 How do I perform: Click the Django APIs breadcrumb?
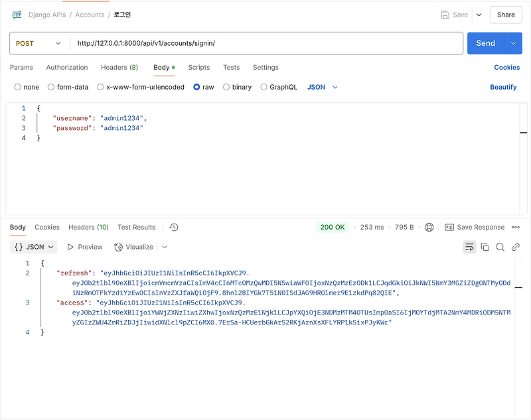click(x=47, y=15)
